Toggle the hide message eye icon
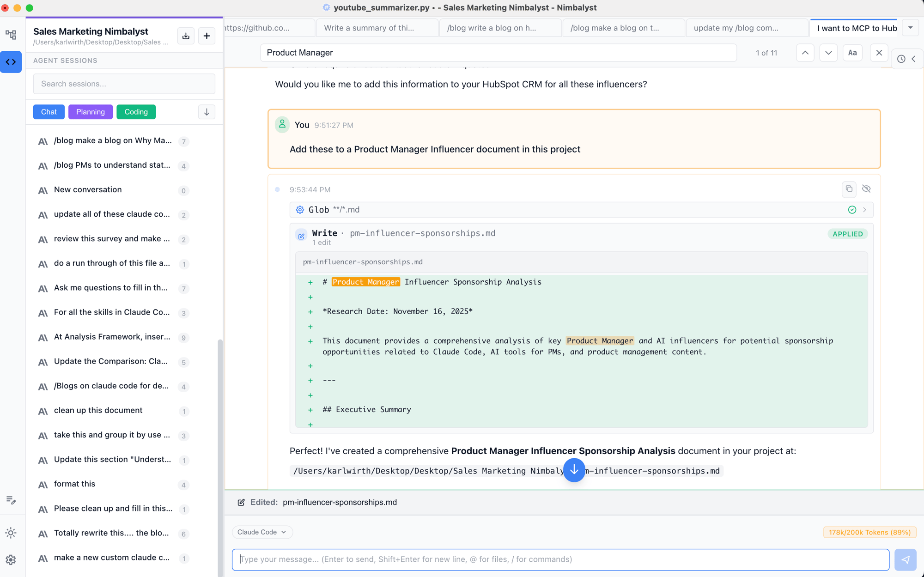Viewport: 924px width, 577px height. (x=866, y=188)
